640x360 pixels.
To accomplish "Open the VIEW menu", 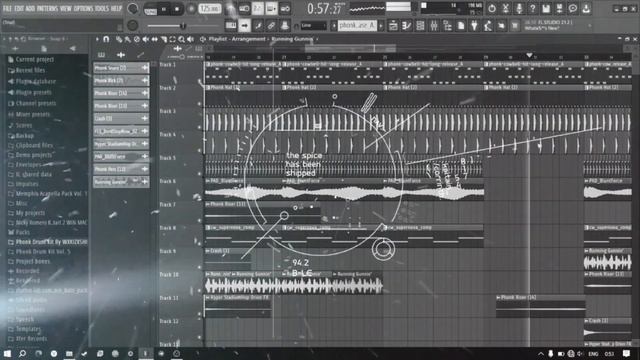I will (x=65, y=8).
